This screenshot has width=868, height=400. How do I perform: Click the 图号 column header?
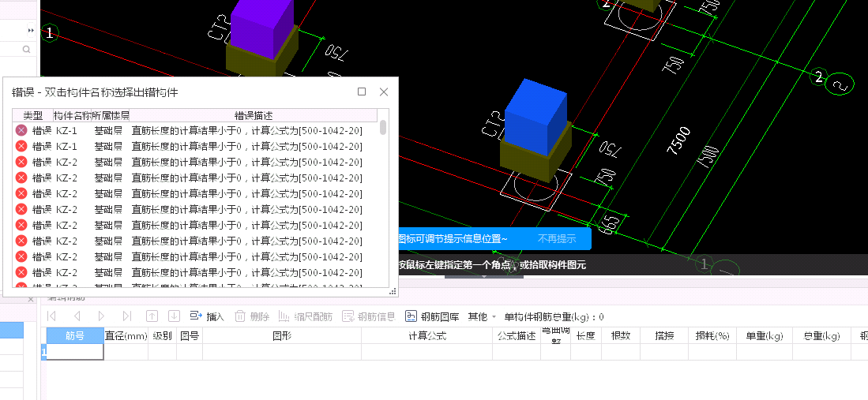pyautogui.click(x=190, y=335)
